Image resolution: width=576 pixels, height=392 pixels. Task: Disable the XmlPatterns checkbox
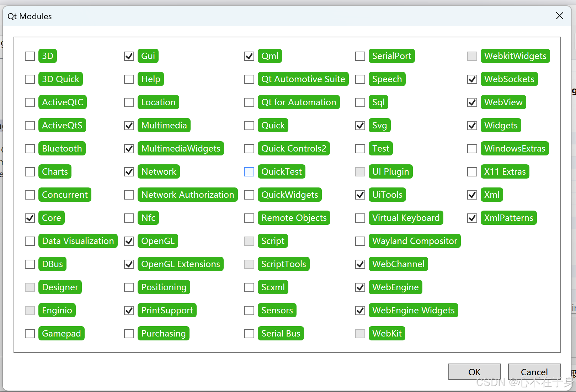[472, 218]
